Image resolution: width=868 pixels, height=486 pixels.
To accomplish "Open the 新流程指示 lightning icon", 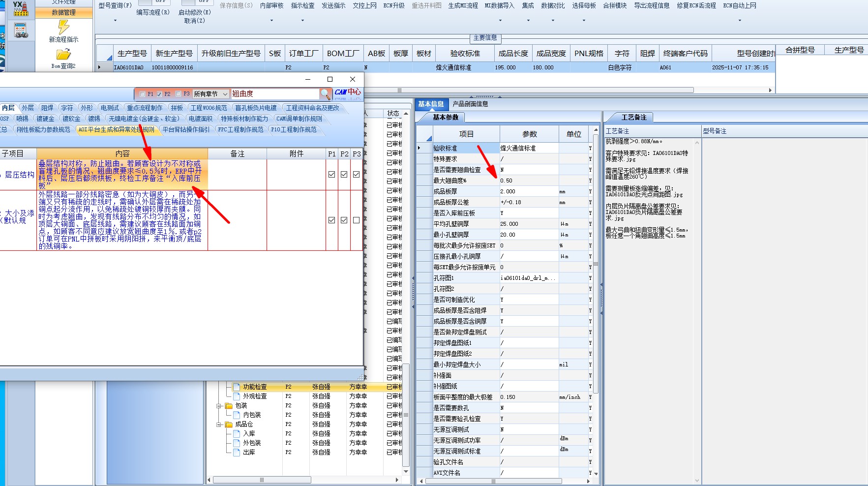I will (64, 27).
